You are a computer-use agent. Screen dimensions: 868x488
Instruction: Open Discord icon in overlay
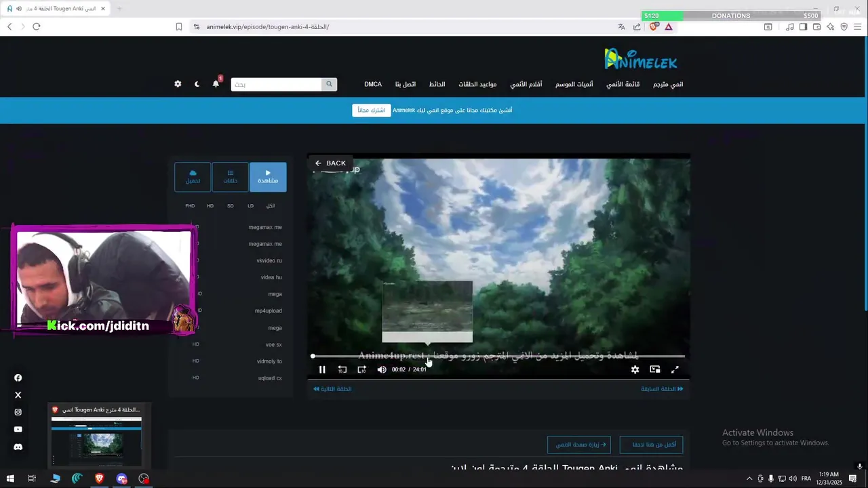click(18, 447)
